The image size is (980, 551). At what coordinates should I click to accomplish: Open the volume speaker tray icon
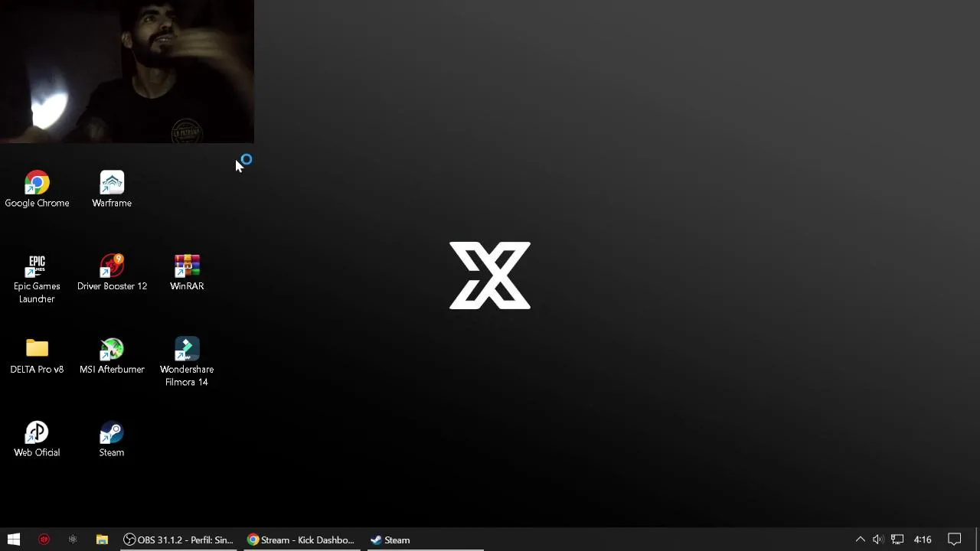(878, 540)
